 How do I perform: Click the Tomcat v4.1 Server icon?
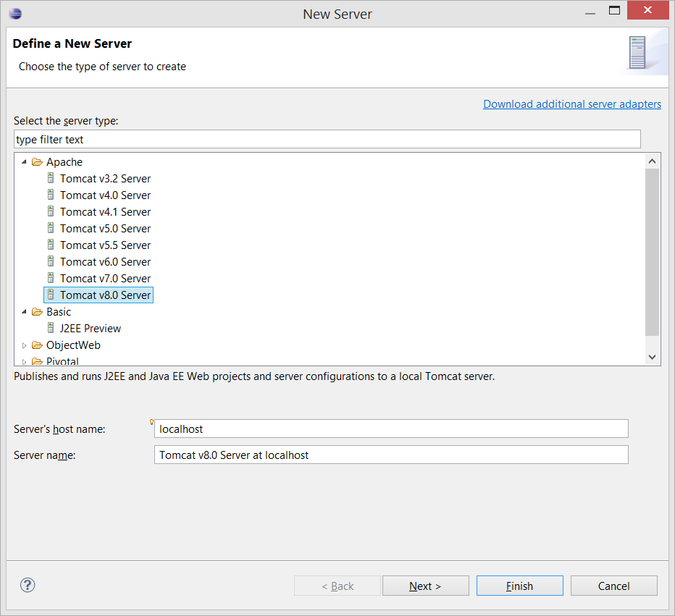tap(51, 211)
